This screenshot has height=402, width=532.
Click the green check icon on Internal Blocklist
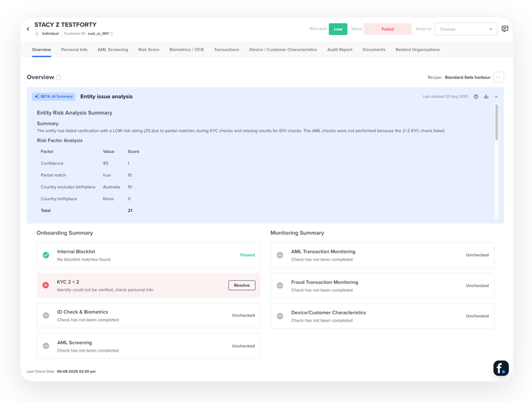(x=46, y=255)
